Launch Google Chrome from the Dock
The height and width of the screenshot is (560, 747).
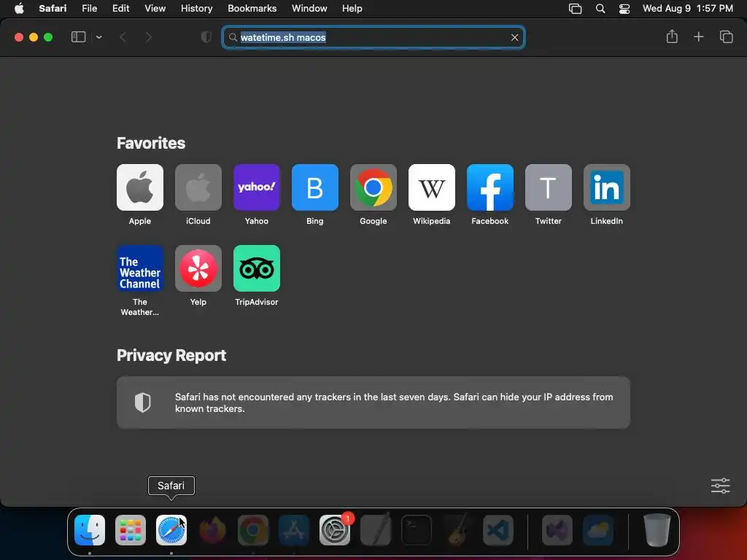pos(253,530)
